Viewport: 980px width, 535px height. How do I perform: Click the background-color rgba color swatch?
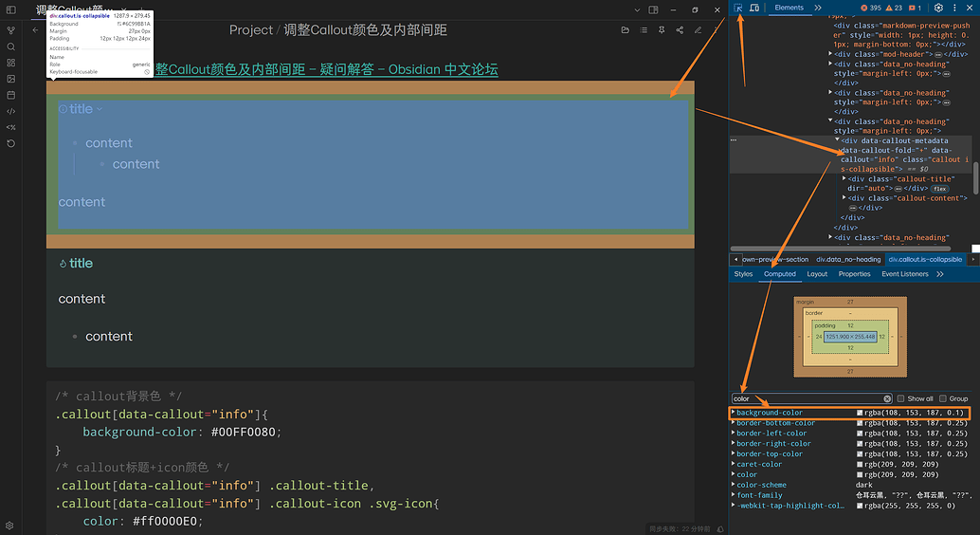860,413
